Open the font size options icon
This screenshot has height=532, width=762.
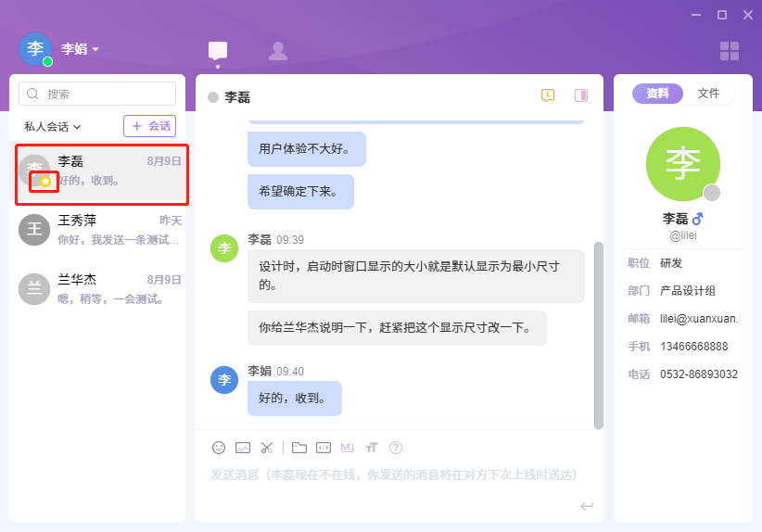pos(372,448)
